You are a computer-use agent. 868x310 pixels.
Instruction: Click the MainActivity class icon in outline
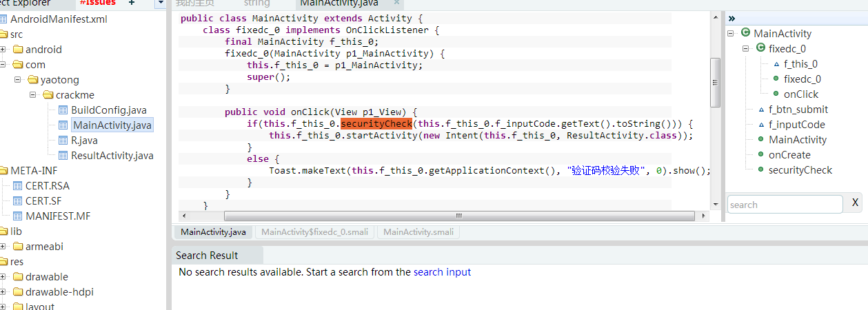[x=745, y=33]
